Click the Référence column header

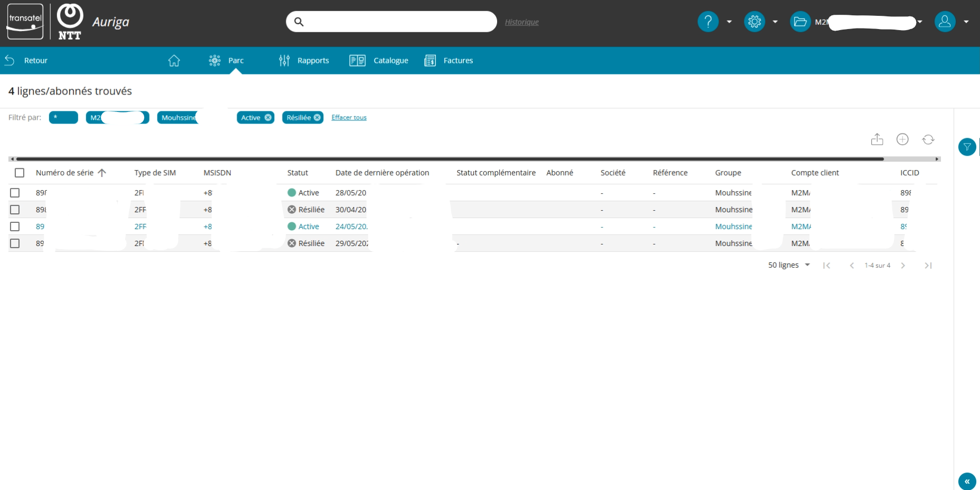pyautogui.click(x=670, y=173)
